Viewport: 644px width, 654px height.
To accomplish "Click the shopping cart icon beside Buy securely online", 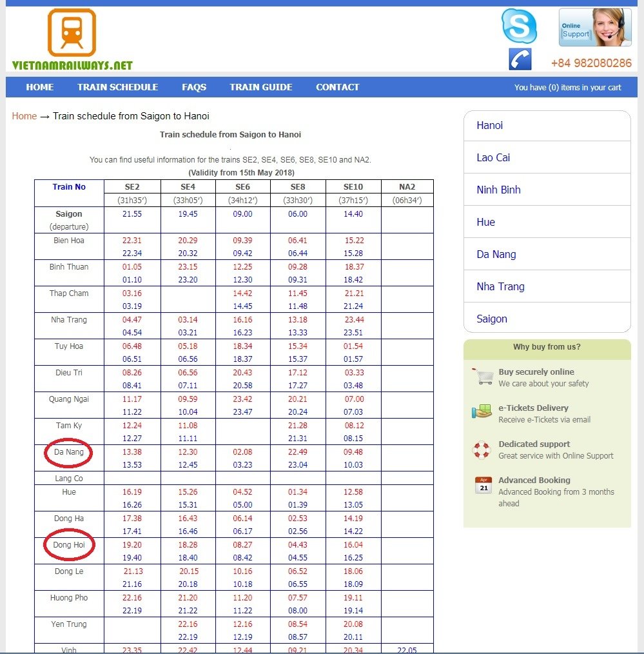I will 483,377.
